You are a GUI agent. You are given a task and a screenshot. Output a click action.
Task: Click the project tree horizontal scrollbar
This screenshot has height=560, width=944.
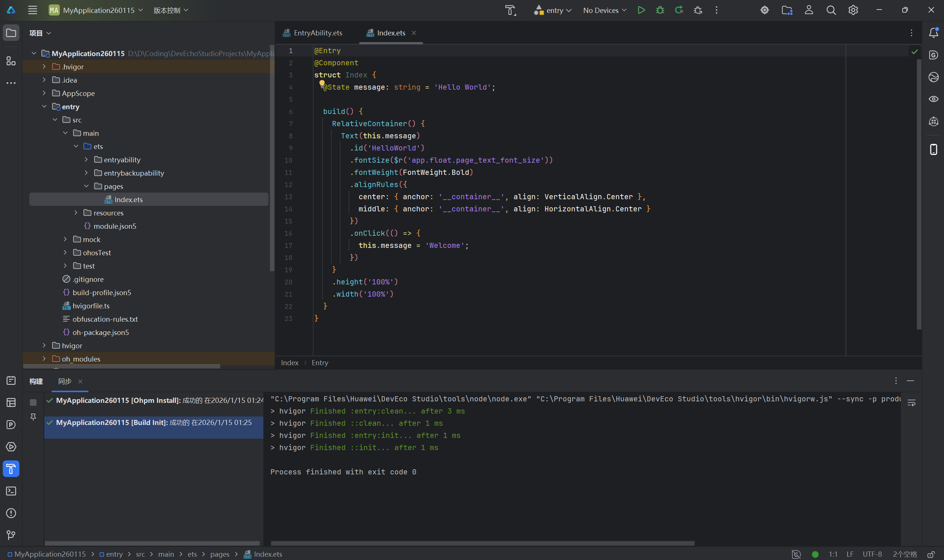pos(121,366)
